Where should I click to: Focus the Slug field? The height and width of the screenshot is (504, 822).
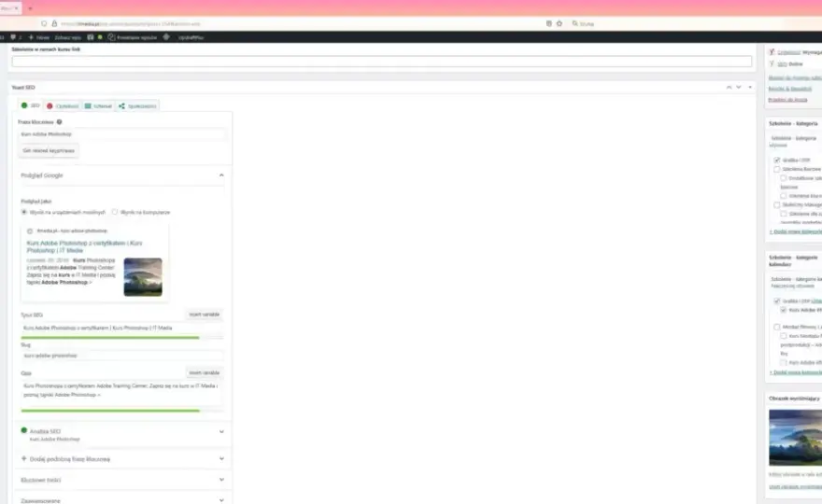[122, 356]
